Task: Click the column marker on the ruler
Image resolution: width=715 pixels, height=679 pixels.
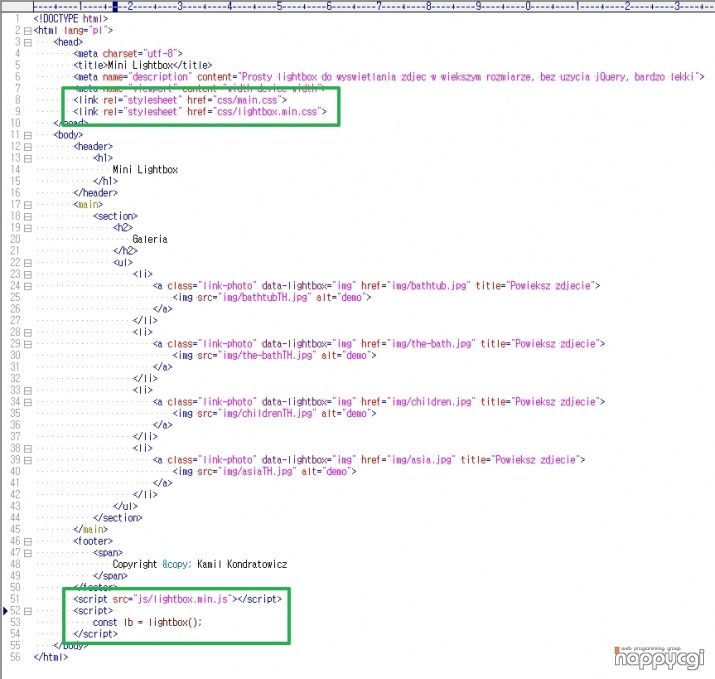Action: pos(115,6)
